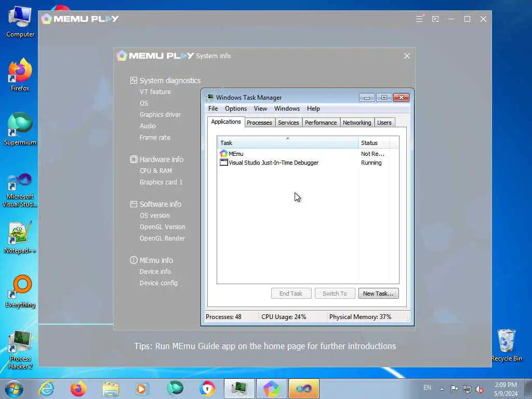Select Device info in System info
Viewport: 532px width, 399px height.
(x=155, y=271)
